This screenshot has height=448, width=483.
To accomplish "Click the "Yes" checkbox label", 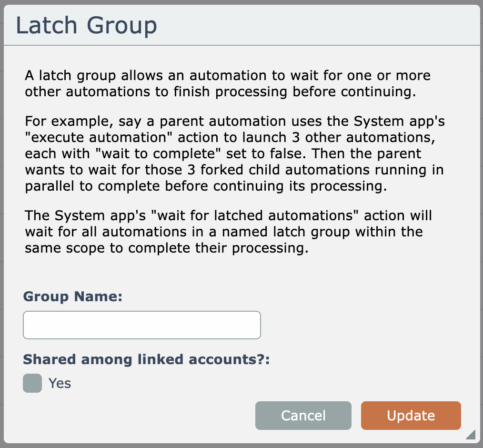I will pyautogui.click(x=60, y=383).
